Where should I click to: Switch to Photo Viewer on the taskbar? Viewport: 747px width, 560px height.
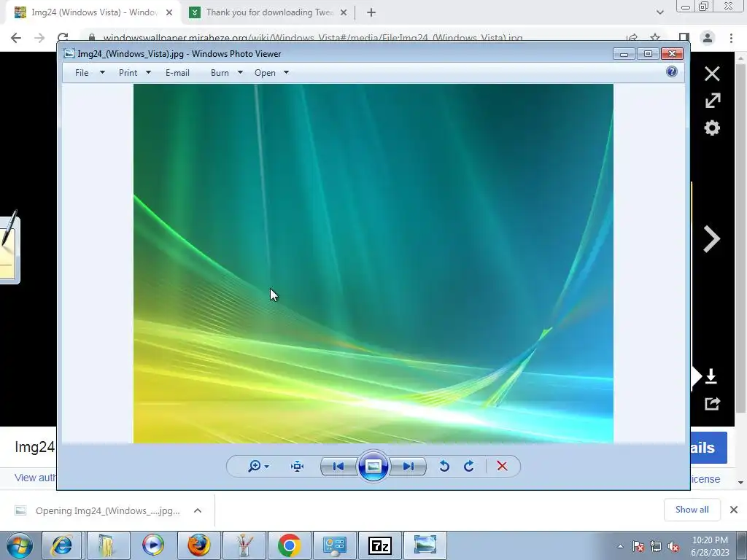(425, 545)
